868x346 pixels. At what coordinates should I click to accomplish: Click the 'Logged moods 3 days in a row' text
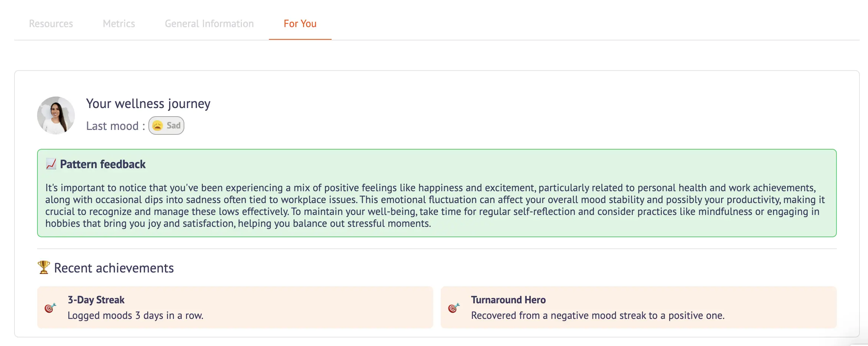pyautogui.click(x=135, y=316)
